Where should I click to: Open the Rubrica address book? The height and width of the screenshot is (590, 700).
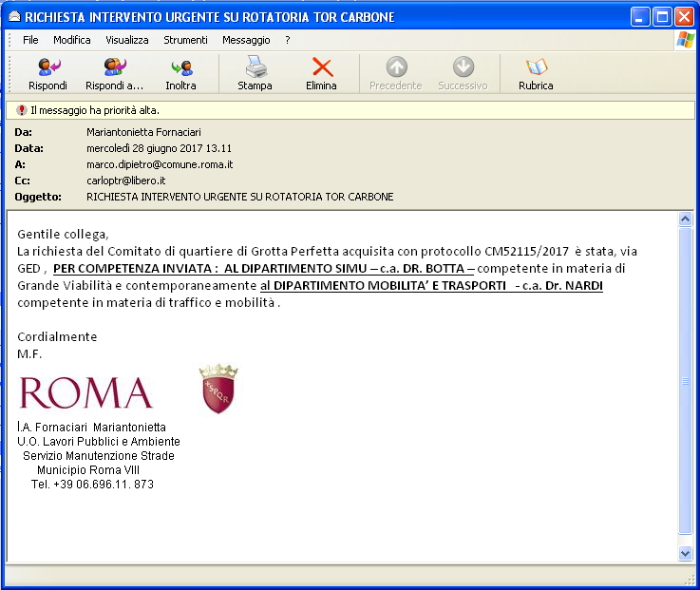click(x=536, y=74)
